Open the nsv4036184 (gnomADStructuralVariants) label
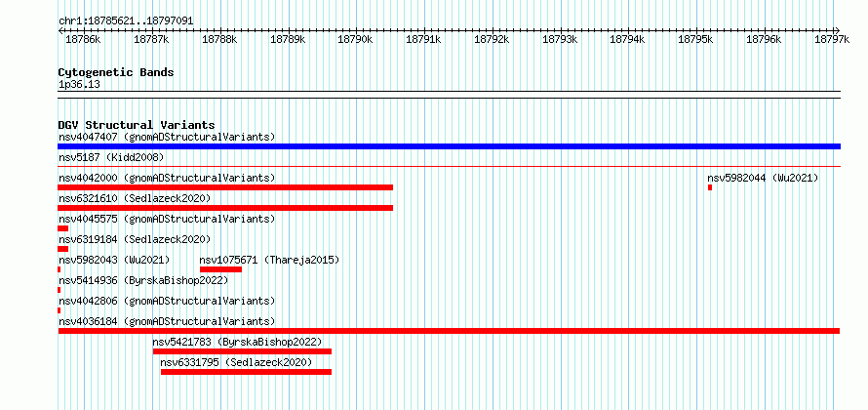868x410 pixels. tap(167, 321)
